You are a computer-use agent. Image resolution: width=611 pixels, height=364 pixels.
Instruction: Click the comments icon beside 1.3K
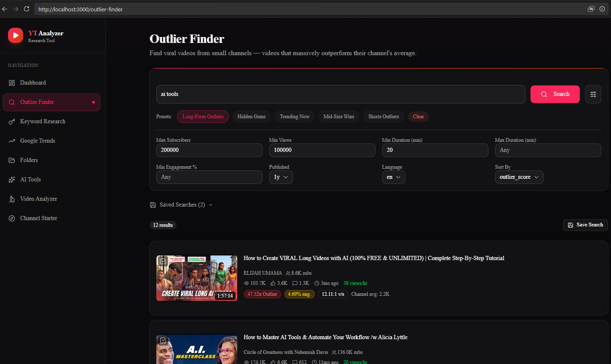(x=295, y=283)
